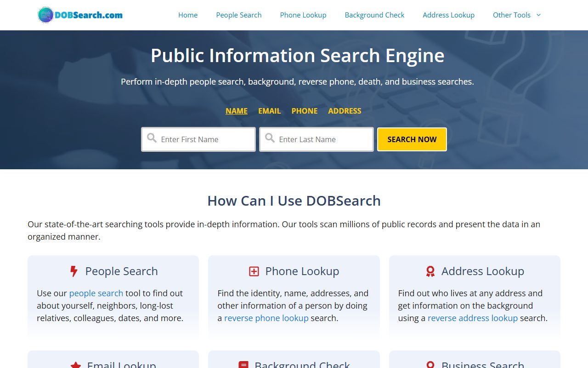Focus the Enter Last Name field

coord(317,139)
